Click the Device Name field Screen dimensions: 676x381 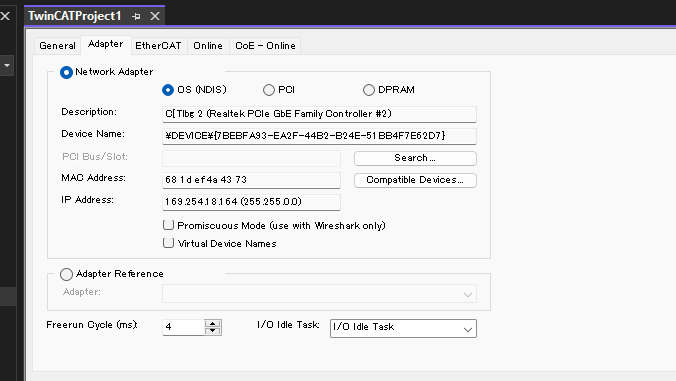point(319,136)
